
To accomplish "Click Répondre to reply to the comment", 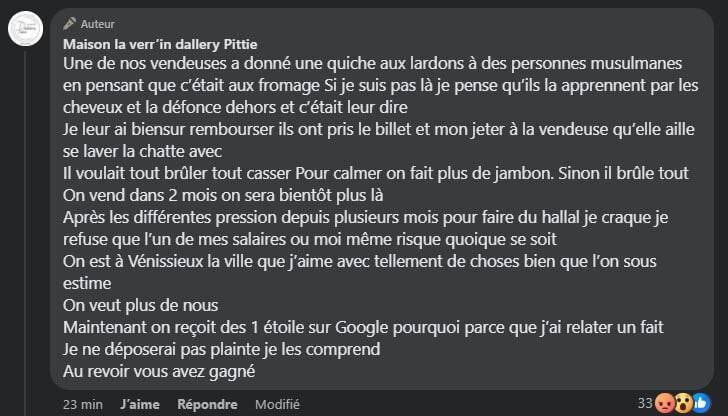I will tap(207, 404).
